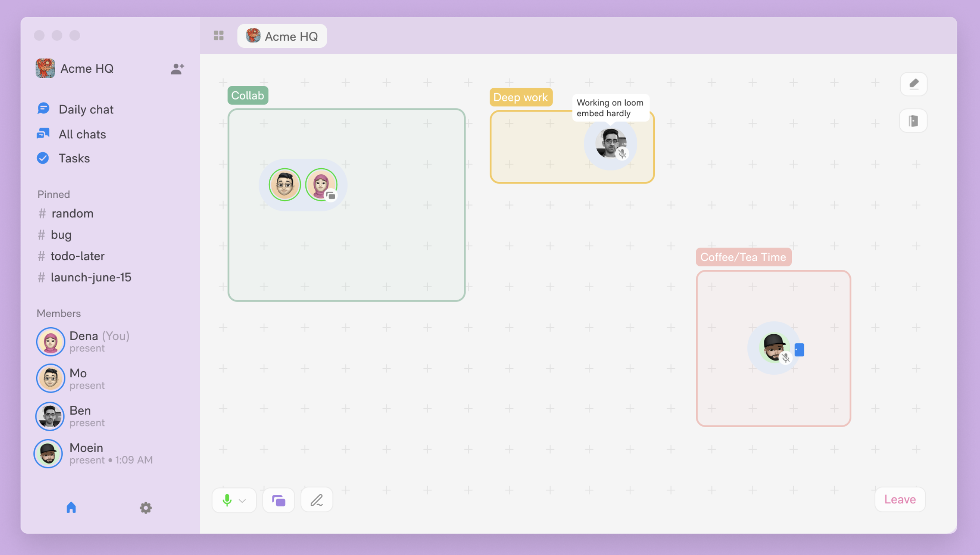980x555 pixels.
Task: Click the Collab room label
Action: point(248,96)
